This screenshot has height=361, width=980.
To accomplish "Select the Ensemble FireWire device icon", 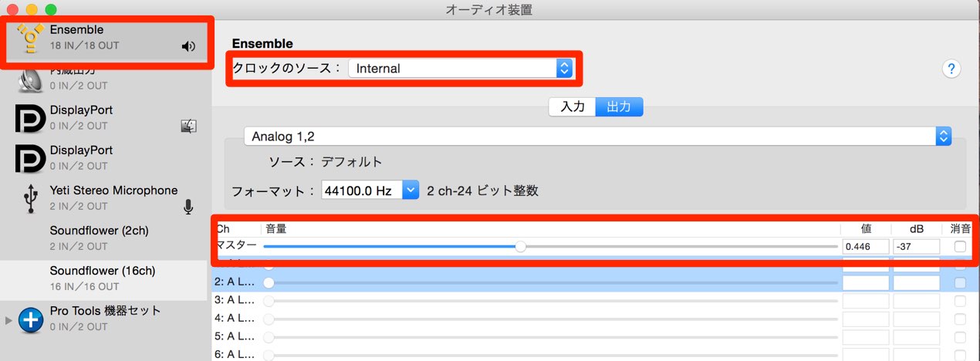I will 31,37.
